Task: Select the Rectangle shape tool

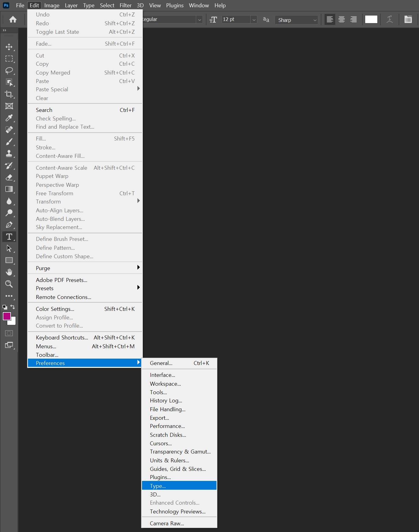Action: (9, 260)
